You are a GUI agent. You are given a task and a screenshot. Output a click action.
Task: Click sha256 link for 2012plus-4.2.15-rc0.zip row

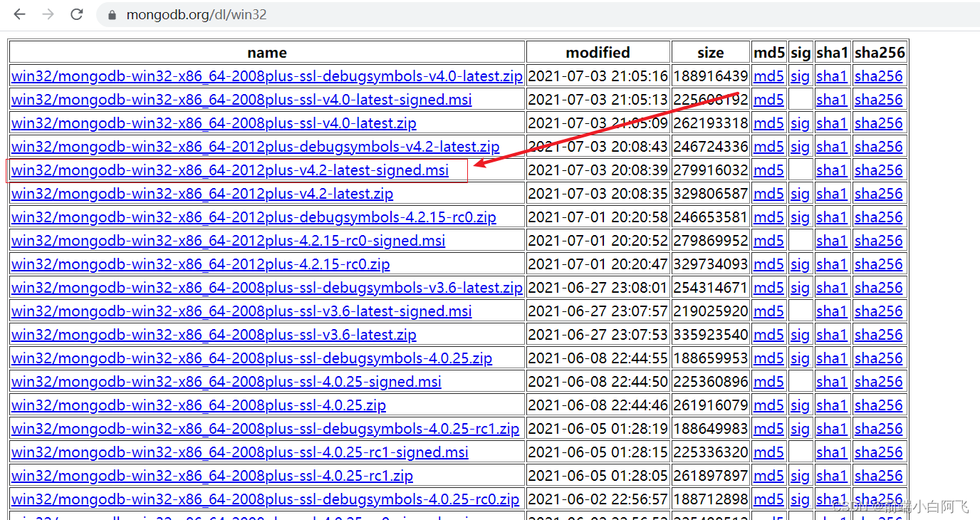tap(879, 264)
